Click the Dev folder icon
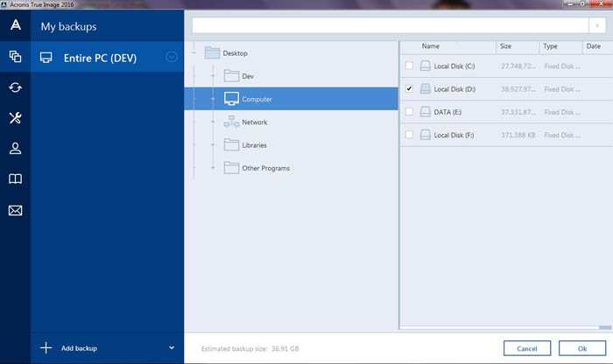This screenshot has height=364, width=613. (231, 76)
